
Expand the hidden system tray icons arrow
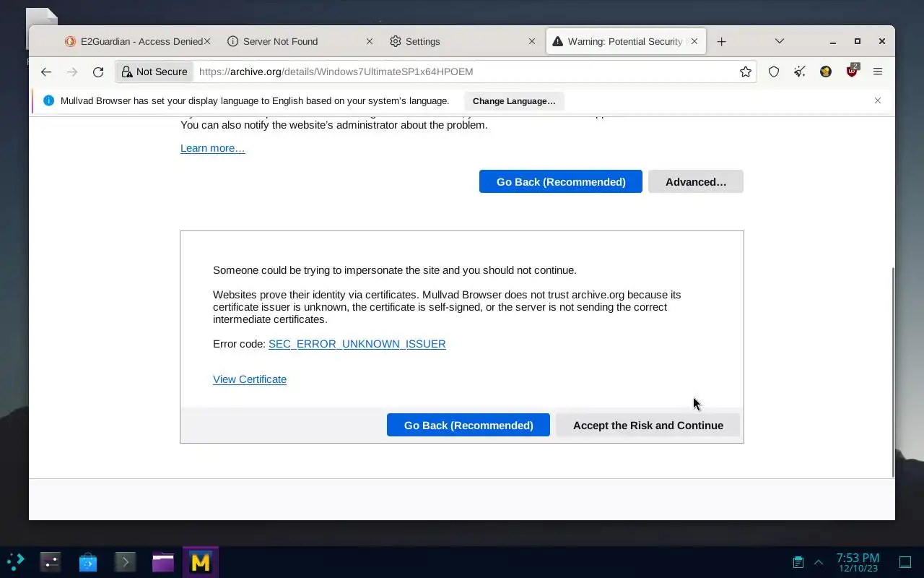point(819,561)
